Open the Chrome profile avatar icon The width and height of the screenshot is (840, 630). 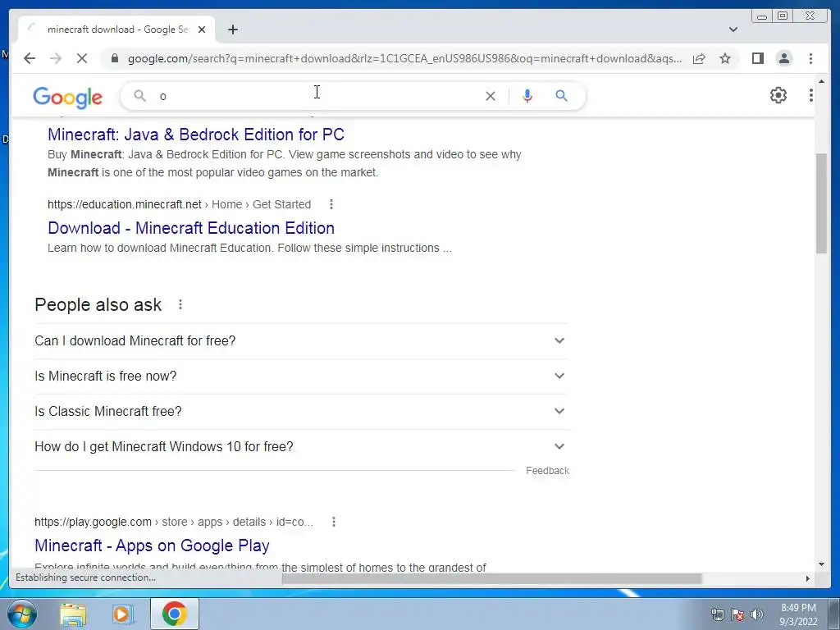pos(783,58)
